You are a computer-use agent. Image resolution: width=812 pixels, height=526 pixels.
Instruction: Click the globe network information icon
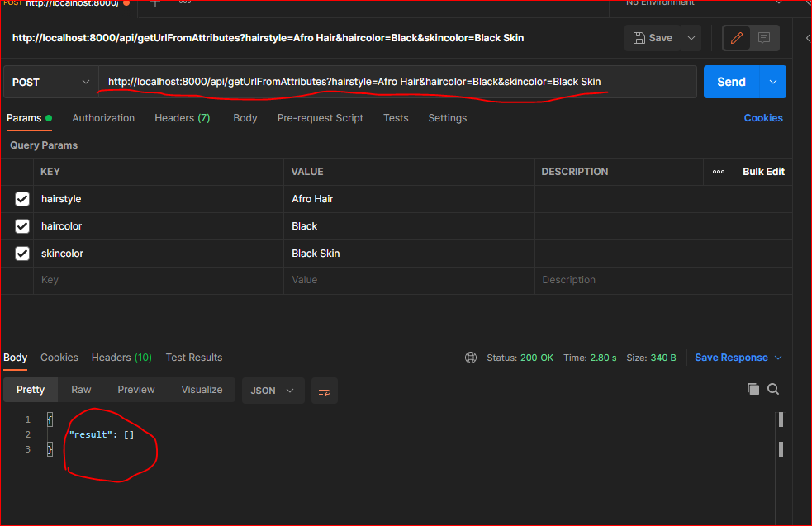471,358
